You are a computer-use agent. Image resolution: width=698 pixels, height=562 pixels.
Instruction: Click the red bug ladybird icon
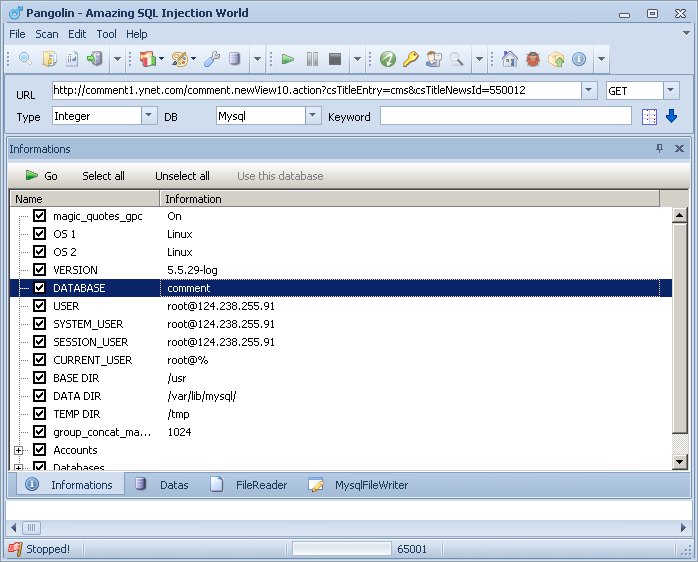(x=533, y=59)
